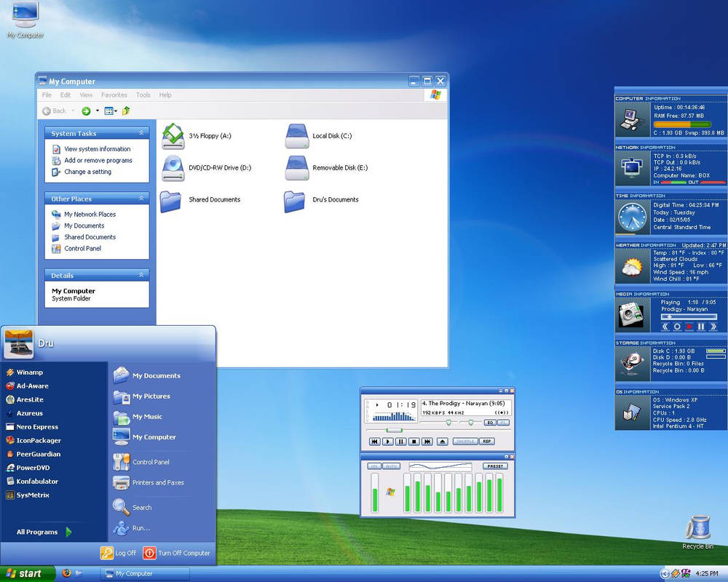Click Log Off button in Start menu
728x582 pixels.
tap(119, 553)
